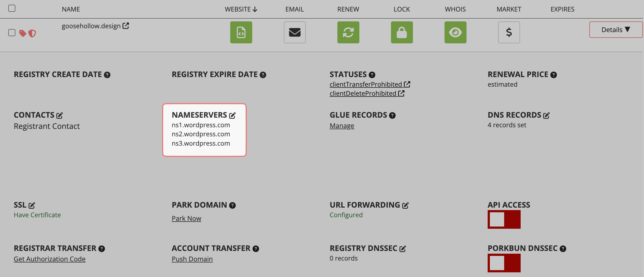Viewport: 644px width, 277px height.
Task: Show help for Park Domain
Action: pos(232,205)
